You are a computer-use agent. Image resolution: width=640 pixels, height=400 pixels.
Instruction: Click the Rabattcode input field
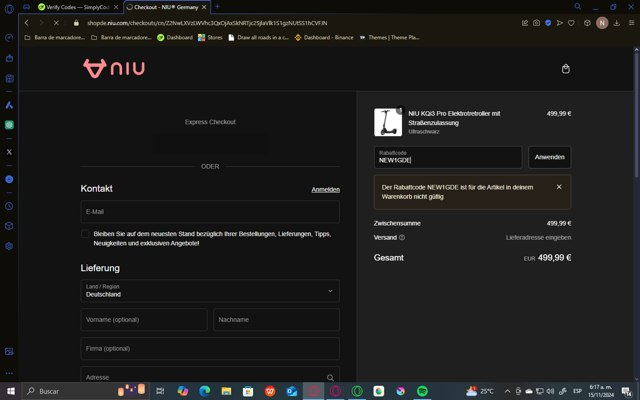tap(448, 157)
